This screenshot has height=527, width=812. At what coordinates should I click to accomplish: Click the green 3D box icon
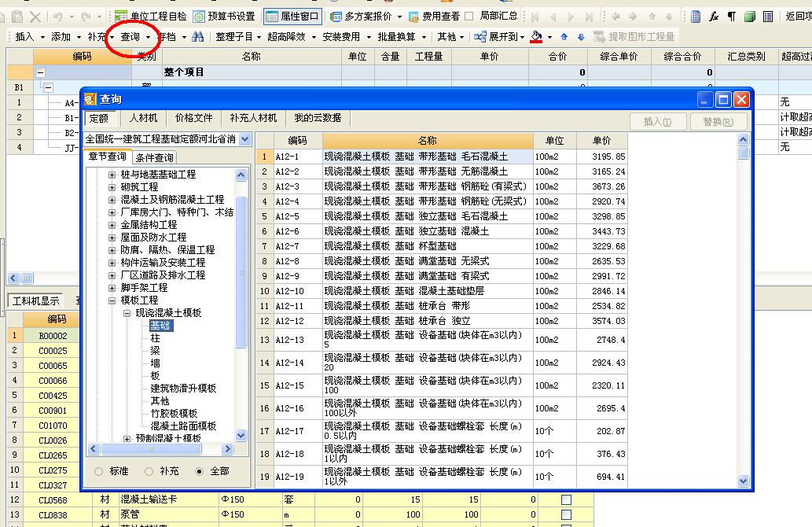(749, 17)
